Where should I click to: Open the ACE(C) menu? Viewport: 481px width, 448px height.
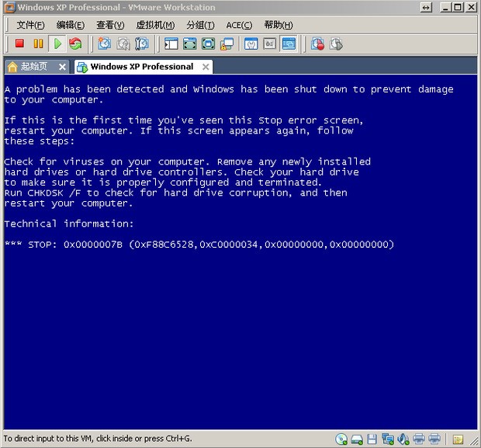(x=239, y=25)
